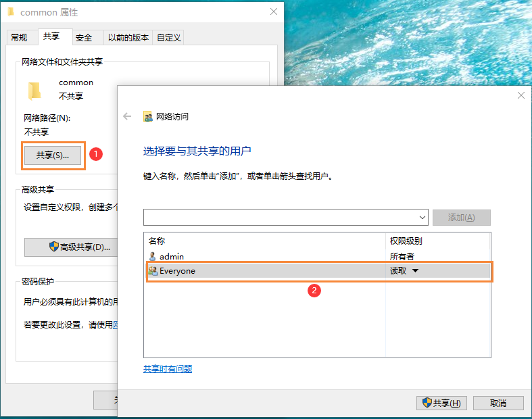Screen dimensions: 532x419
Task: Open the 读取 permission dropdown for Everyone
Action: click(x=415, y=271)
